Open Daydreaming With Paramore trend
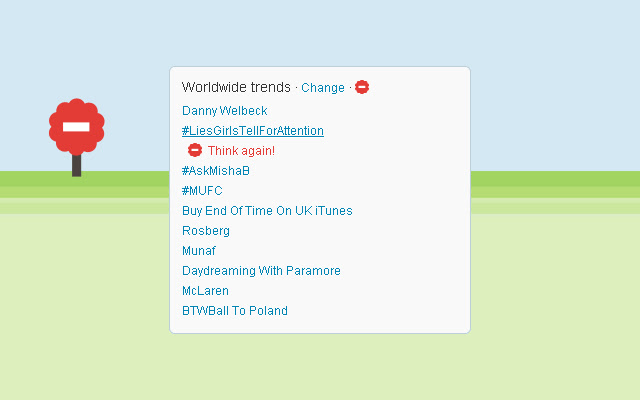Screen dimensions: 640x400 tap(261, 271)
